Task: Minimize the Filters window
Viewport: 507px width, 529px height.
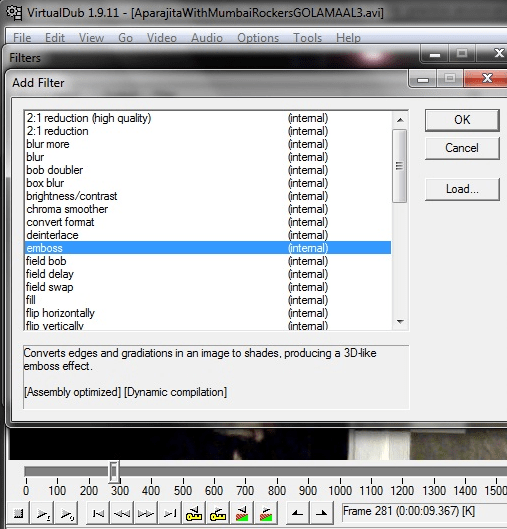Action: click(435, 53)
